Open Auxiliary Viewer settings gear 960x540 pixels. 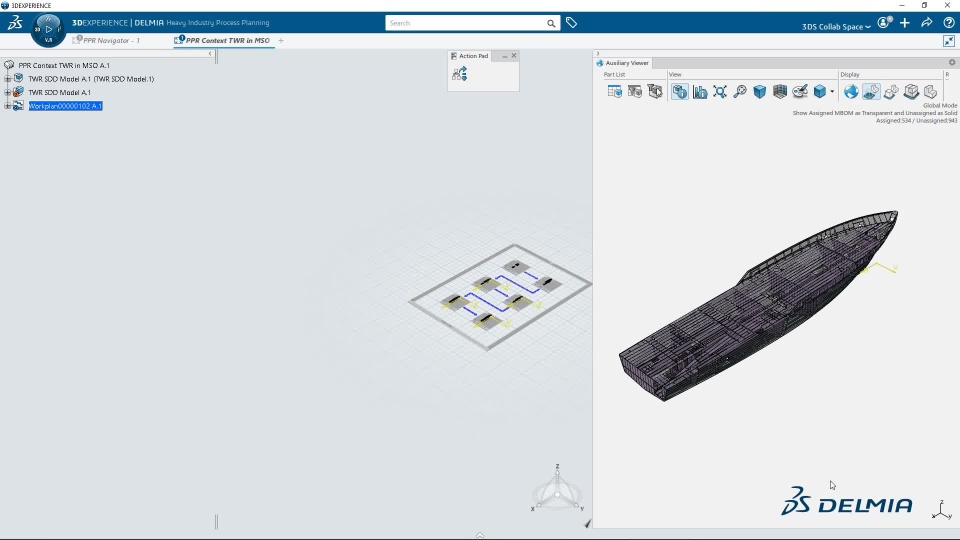point(952,62)
